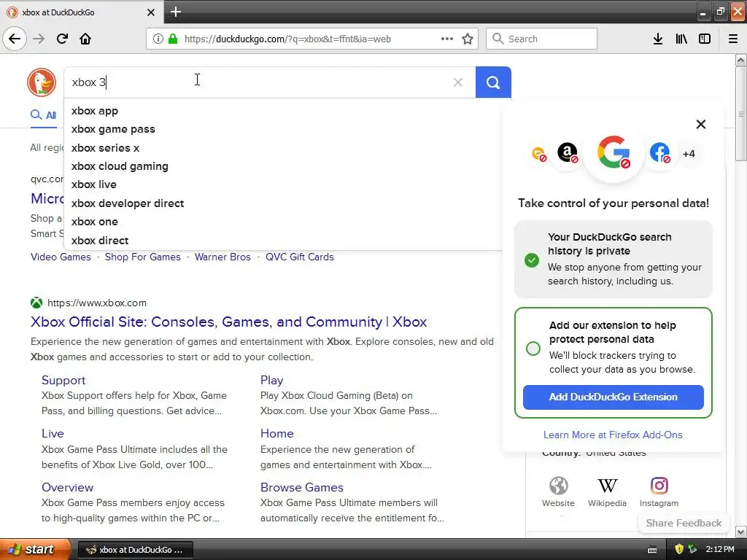The width and height of the screenshot is (747, 560).
Task: Focus the Firefox Search box in toolbar
Action: click(541, 39)
